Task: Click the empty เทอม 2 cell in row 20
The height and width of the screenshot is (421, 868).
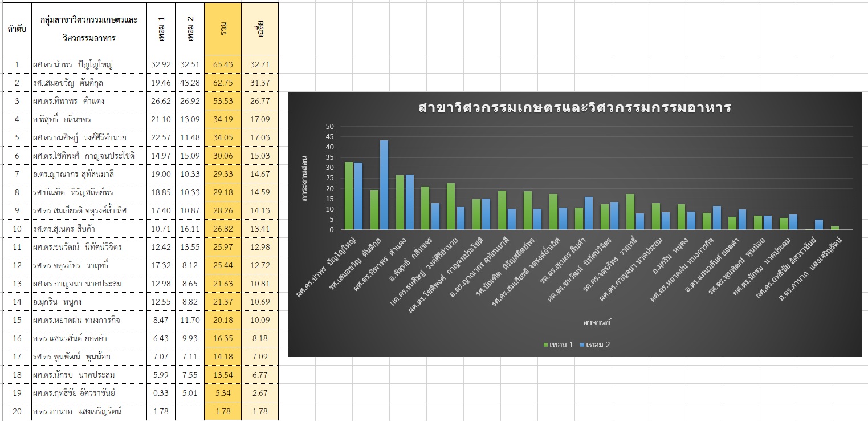Action: (190, 411)
